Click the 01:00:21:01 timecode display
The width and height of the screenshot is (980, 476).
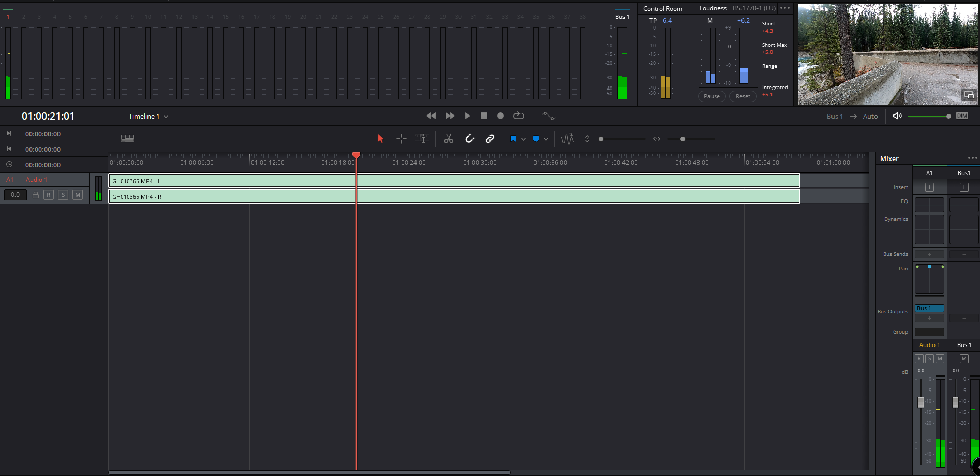coord(48,116)
